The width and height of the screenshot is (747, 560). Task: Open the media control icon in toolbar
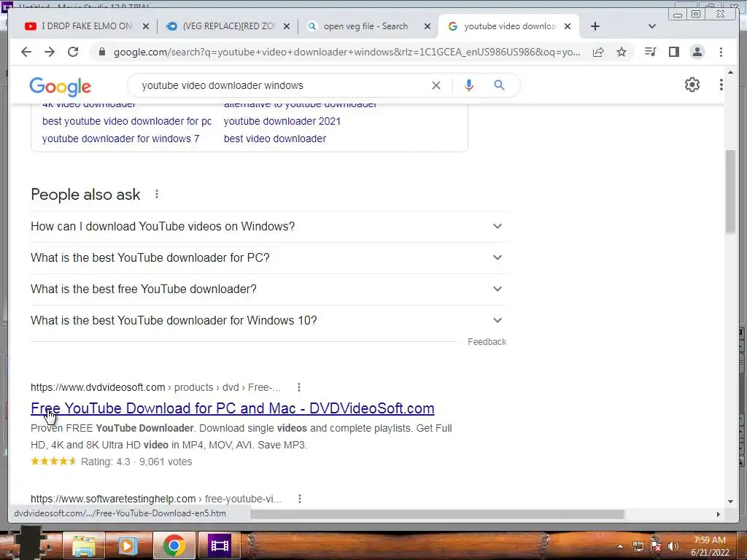click(x=650, y=52)
